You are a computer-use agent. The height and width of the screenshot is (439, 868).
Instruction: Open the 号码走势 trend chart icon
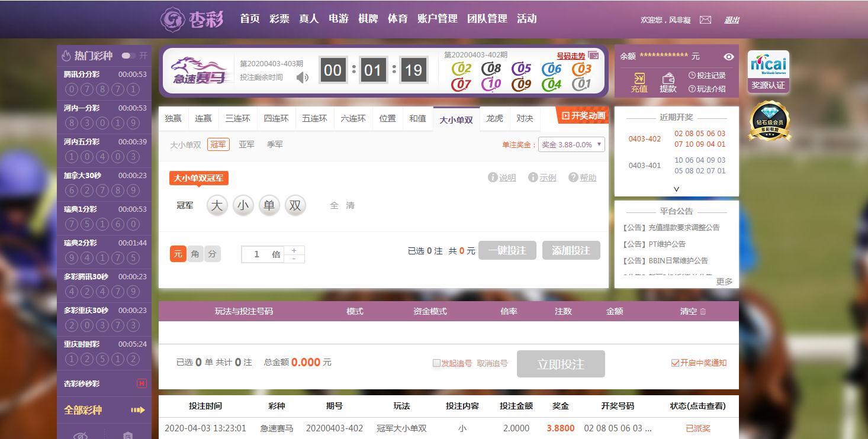(594, 56)
